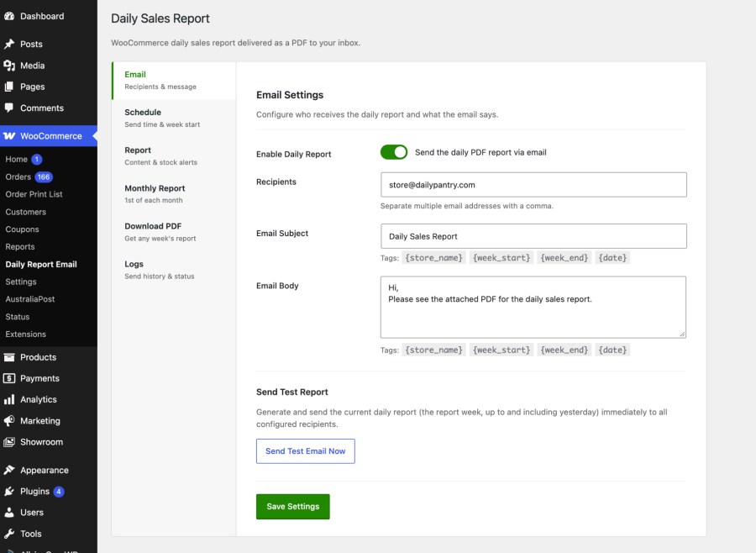Click the Showroom gallery icon
Viewport: 756px width, 553px height.
click(9, 441)
